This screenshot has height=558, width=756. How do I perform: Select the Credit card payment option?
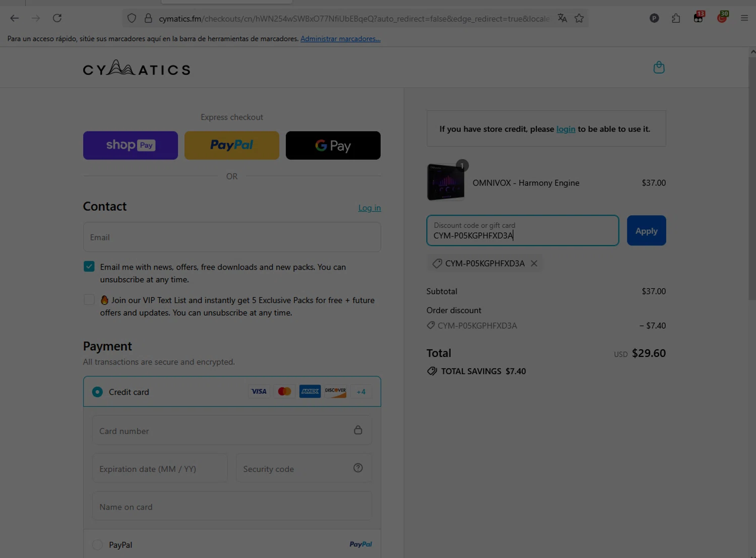(x=97, y=392)
